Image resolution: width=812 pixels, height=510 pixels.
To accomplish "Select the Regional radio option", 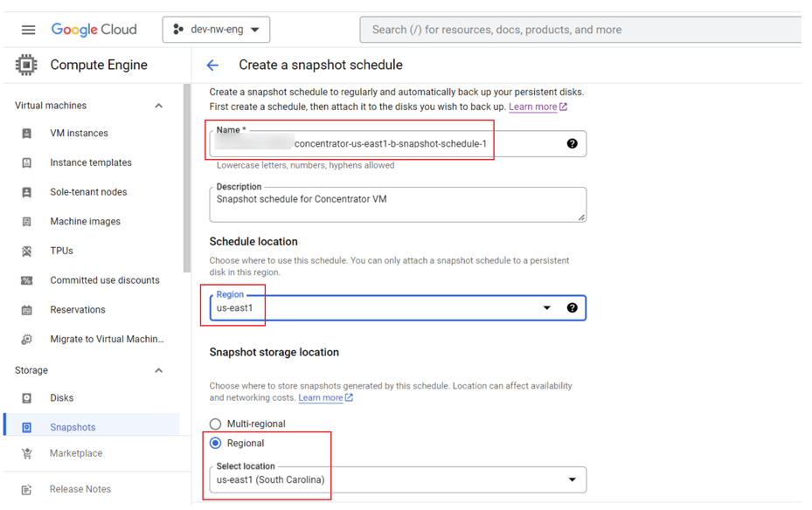I will click(x=216, y=444).
